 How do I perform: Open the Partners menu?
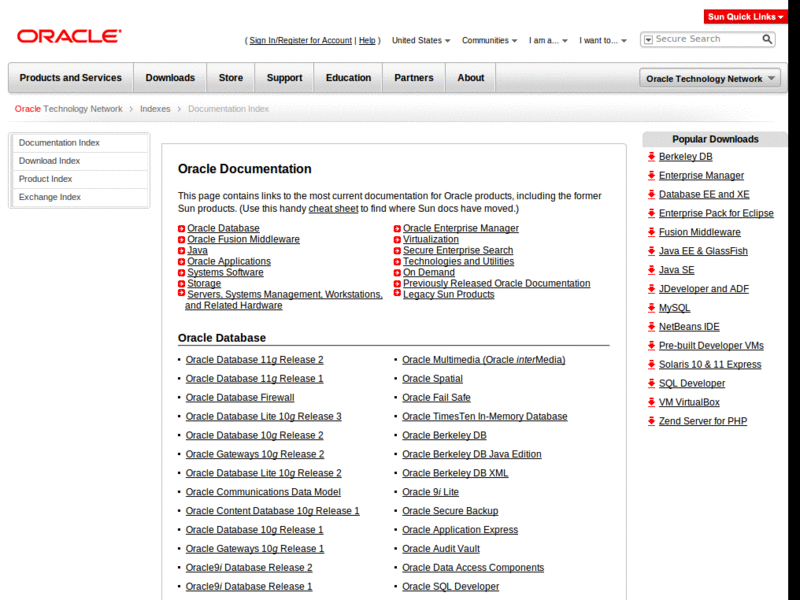click(414, 78)
